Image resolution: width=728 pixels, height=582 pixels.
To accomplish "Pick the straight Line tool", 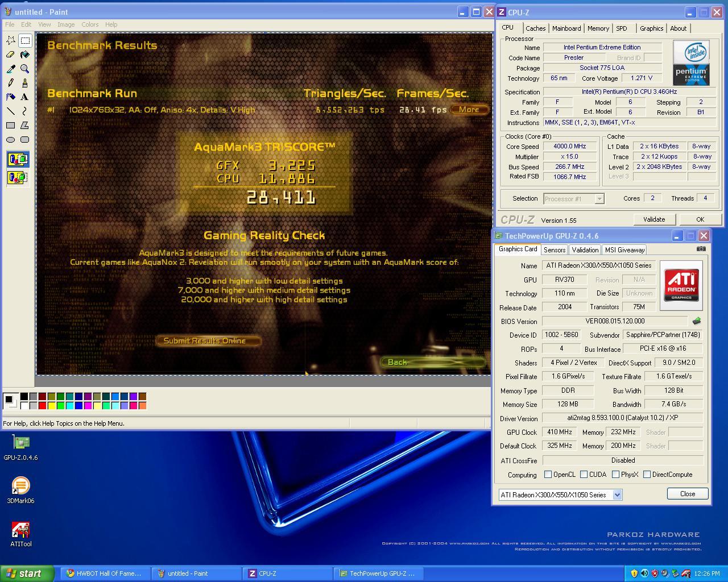I will (x=11, y=111).
